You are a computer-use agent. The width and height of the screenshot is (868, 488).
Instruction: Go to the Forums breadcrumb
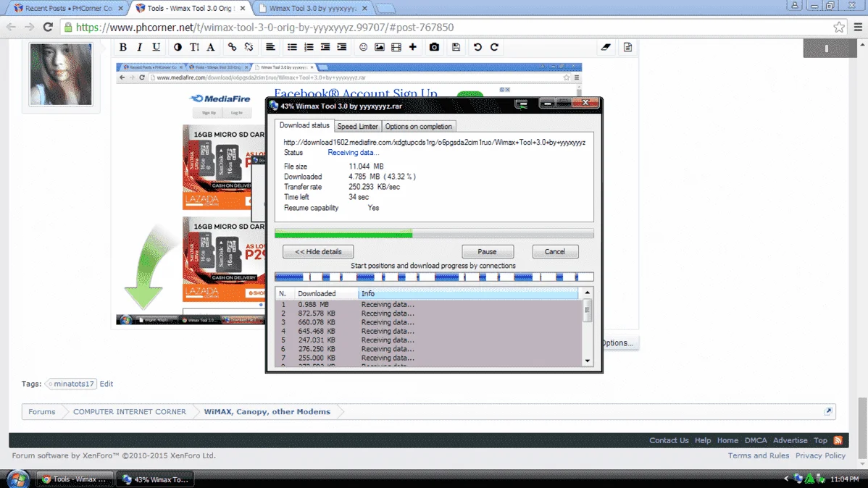tap(42, 412)
